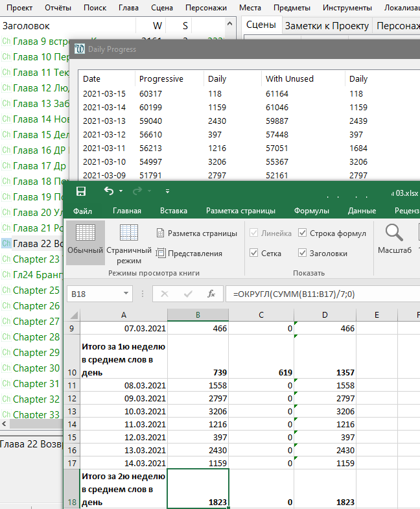Click the Date column header
The height and width of the screenshot is (509, 420).
pyautogui.click(x=106, y=79)
